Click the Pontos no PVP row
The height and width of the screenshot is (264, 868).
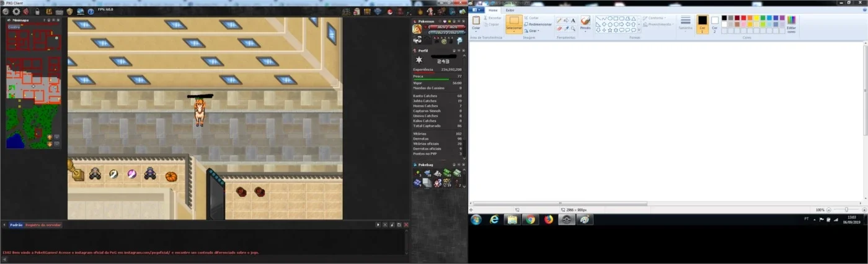pos(438,153)
